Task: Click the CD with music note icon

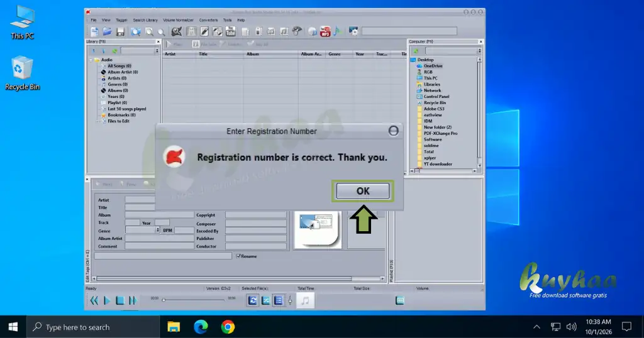Action: tap(313, 31)
